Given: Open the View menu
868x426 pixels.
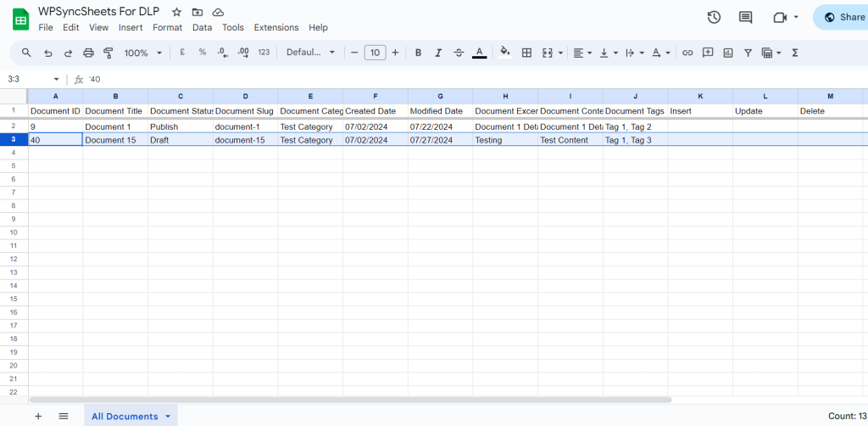Looking at the screenshot, I should 98,27.
